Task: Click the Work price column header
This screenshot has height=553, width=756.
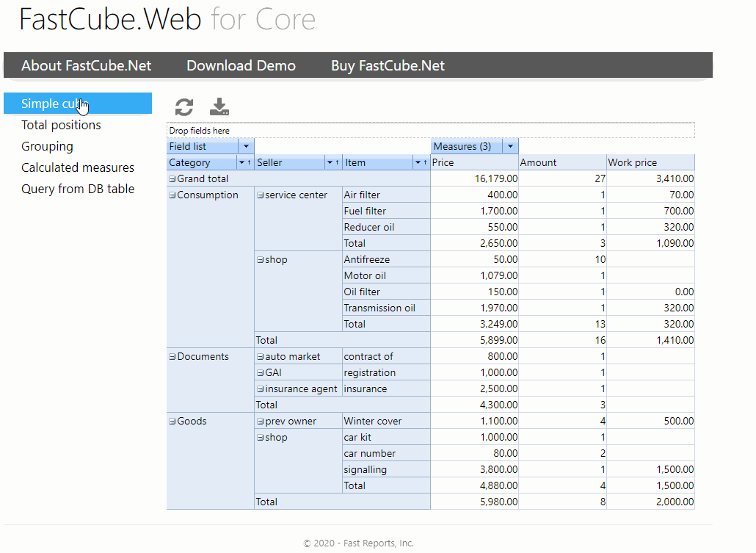Action: (x=650, y=162)
